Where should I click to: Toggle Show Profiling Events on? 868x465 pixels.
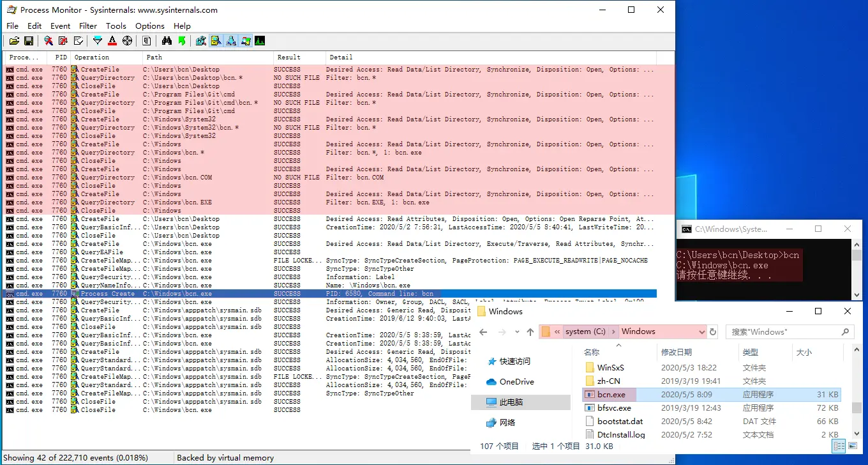(260, 40)
